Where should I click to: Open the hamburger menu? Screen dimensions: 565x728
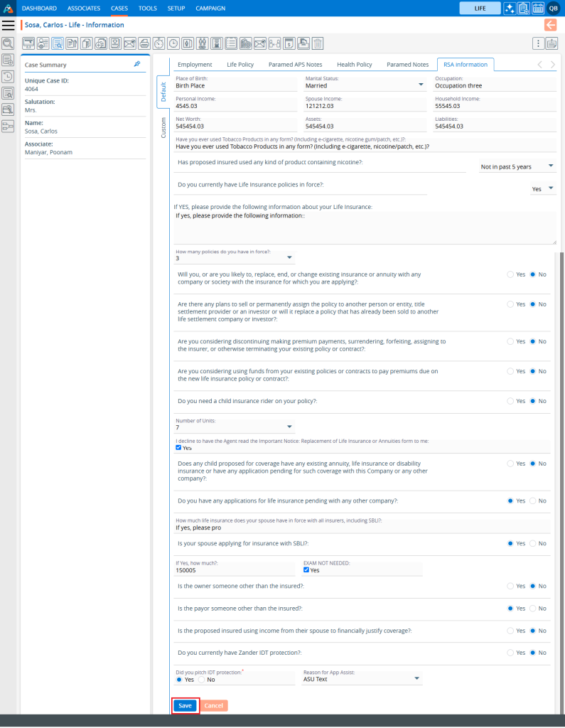[x=9, y=25]
